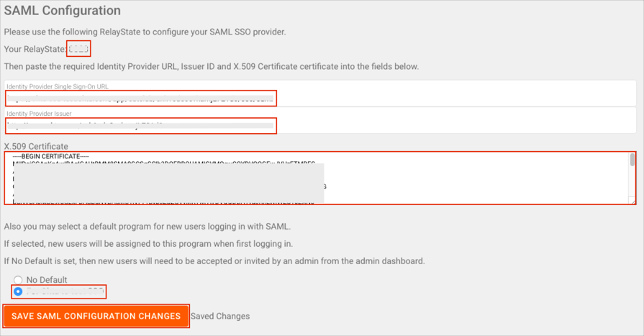Click the Saved Changes status text
644x336 pixels.
pyautogui.click(x=220, y=316)
